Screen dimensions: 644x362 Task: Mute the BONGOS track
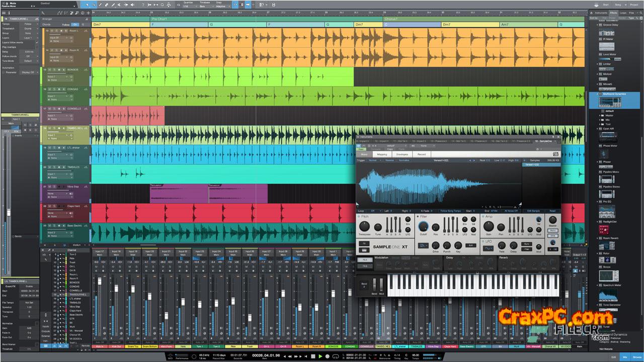click(50, 70)
